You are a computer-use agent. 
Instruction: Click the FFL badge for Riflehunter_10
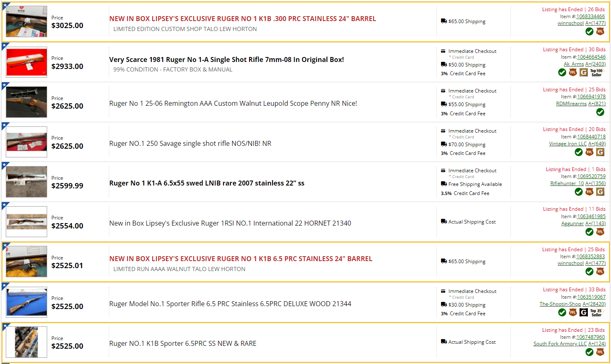pos(589,192)
